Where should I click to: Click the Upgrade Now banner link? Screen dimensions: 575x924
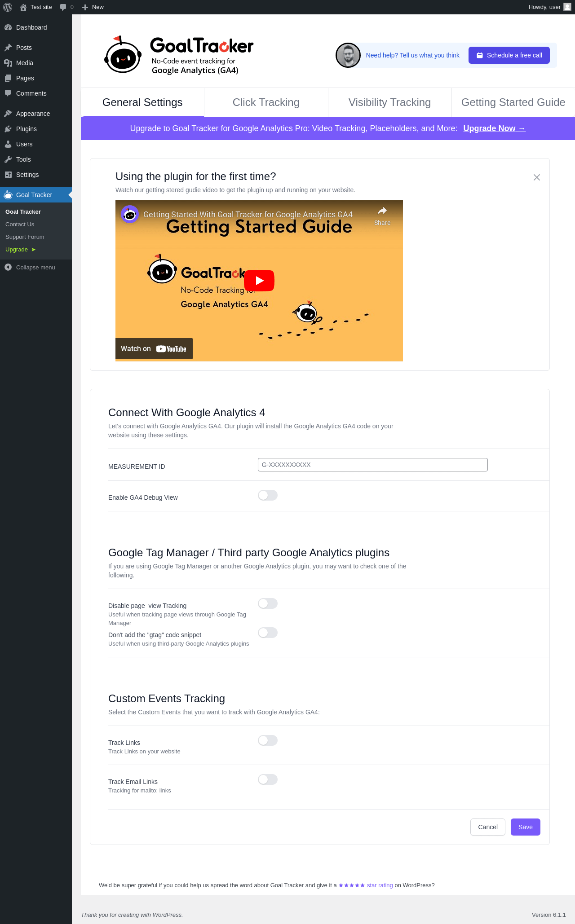click(x=494, y=128)
